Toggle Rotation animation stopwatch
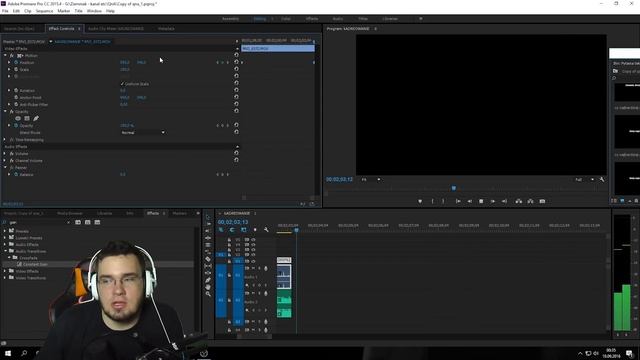Viewport: 640px width, 360px height. click(16, 90)
